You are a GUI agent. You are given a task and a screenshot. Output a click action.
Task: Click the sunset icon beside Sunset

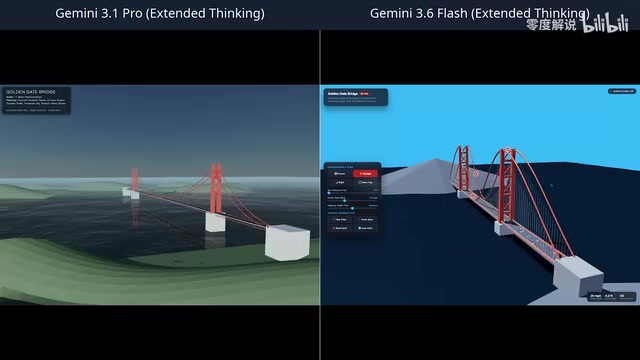[336, 173]
